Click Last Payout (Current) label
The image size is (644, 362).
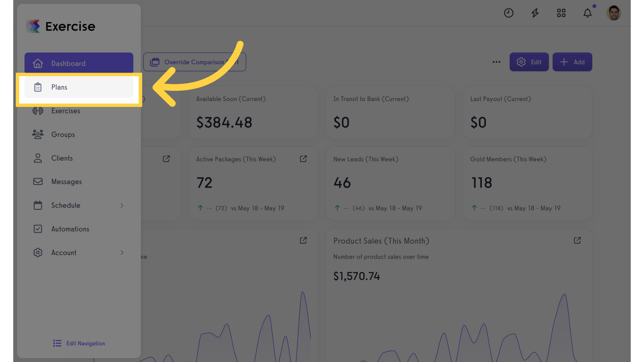pos(500,99)
